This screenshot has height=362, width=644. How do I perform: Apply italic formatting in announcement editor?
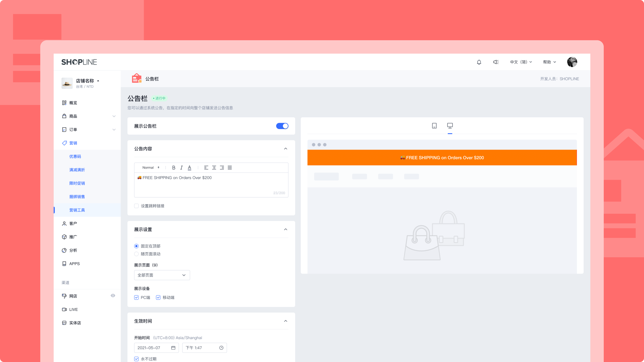tap(181, 168)
